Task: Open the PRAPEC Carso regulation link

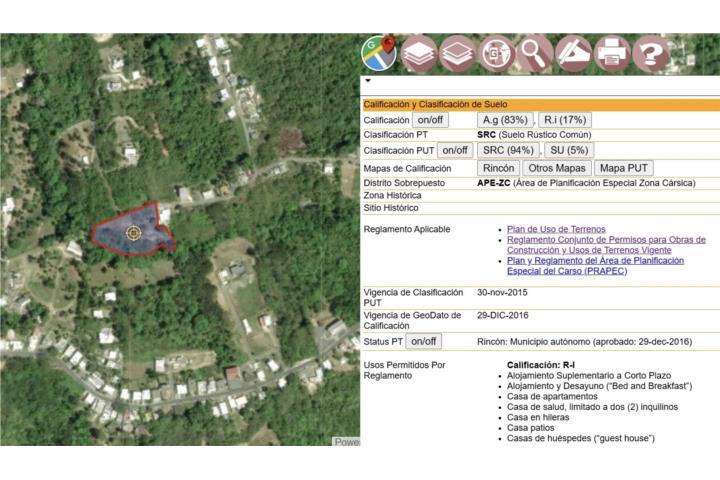Action: pyautogui.click(x=595, y=265)
